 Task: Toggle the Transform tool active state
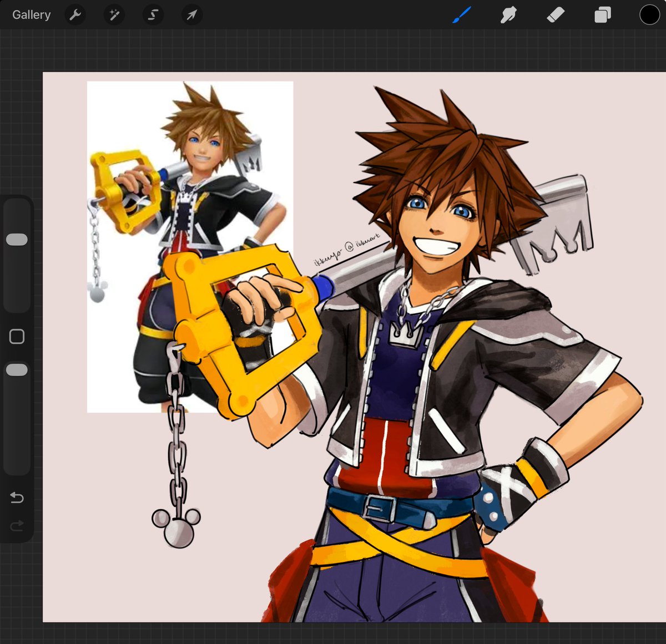191,14
